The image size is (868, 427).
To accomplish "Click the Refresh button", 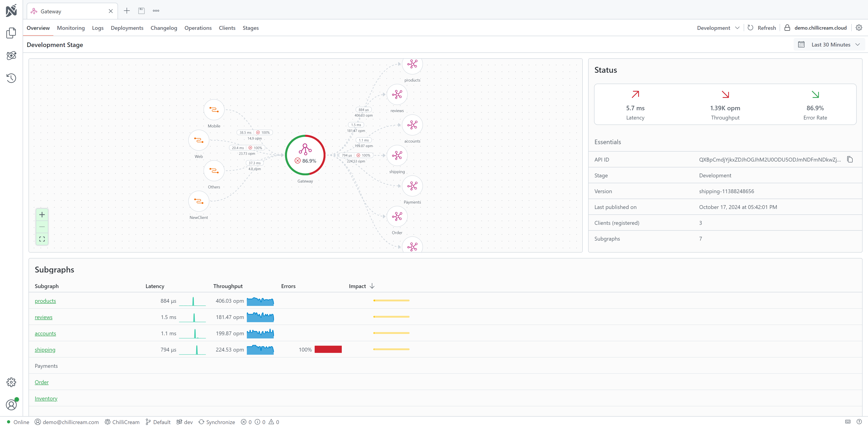I will click(762, 28).
